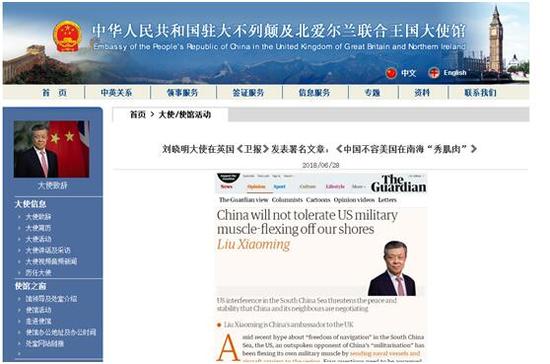The image size is (550, 364).
Task: Open the 专题 navigation tab
Action: click(x=372, y=93)
